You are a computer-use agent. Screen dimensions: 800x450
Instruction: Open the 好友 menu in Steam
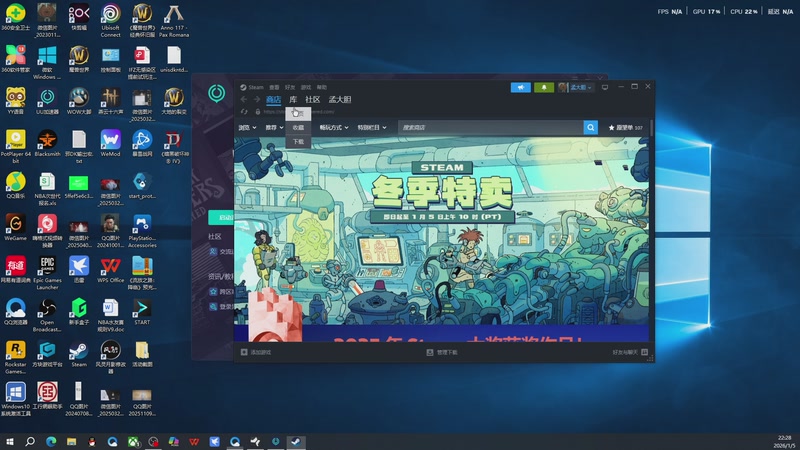tap(290, 87)
